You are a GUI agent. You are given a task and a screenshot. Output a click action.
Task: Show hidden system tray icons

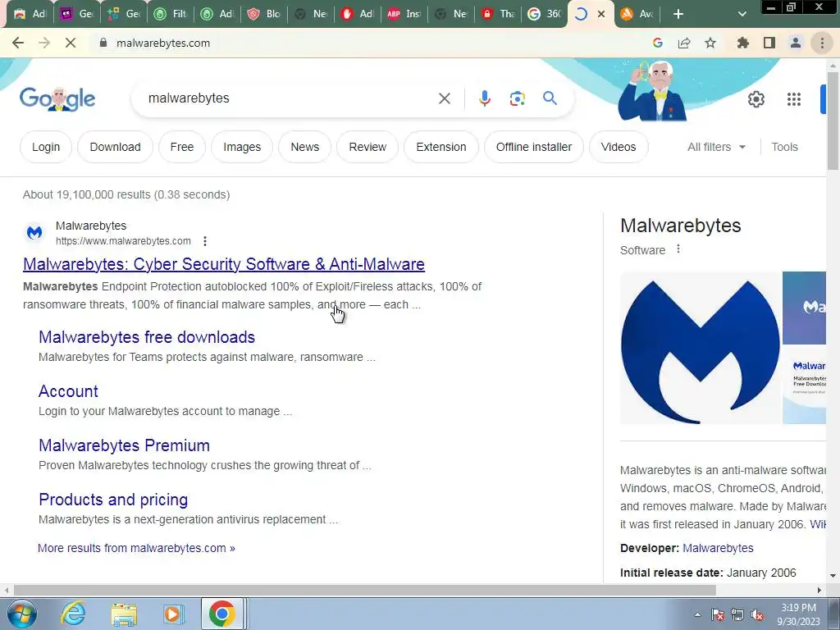697,614
